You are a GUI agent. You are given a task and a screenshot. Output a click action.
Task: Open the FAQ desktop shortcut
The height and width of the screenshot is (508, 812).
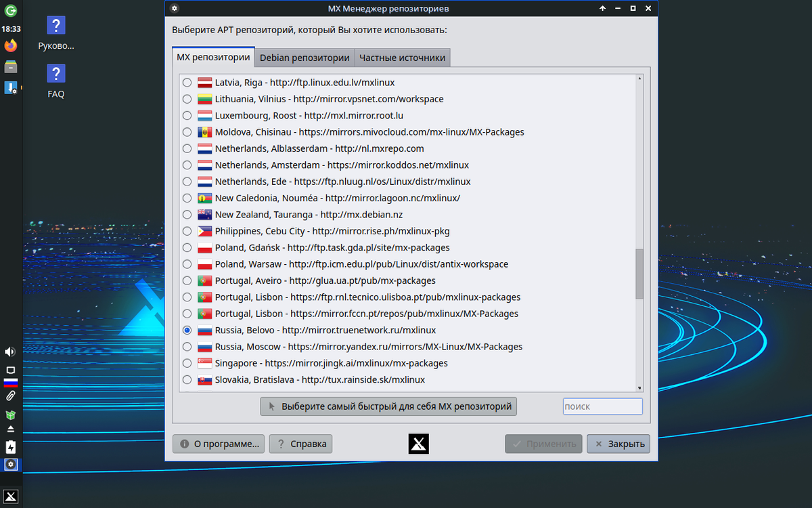click(x=56, y=81)
